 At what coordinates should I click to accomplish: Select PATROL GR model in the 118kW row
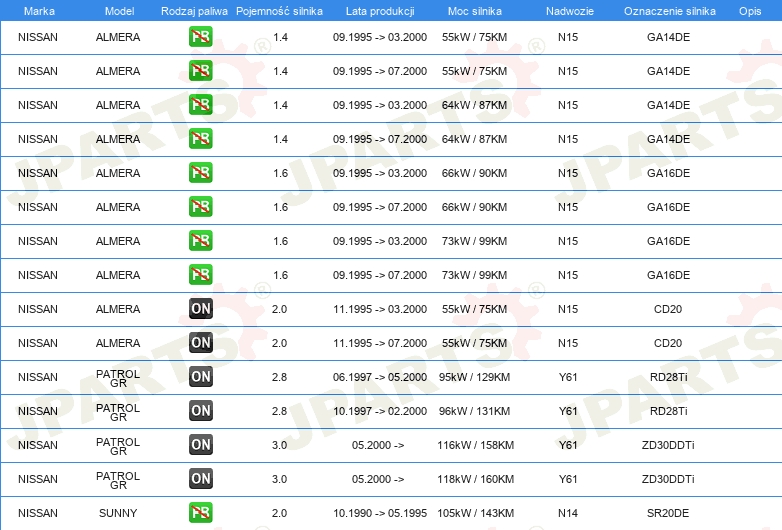coord(118,480)
